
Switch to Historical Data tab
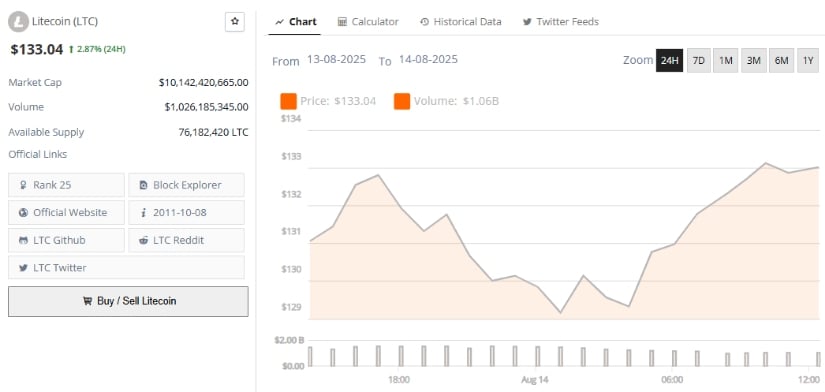point(460,22)
